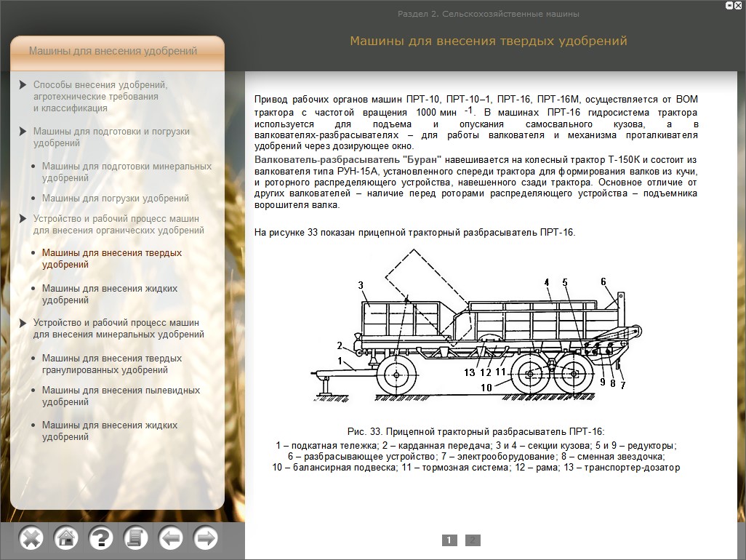Switch to page 2 of the lesson

(x=473, y=540)
